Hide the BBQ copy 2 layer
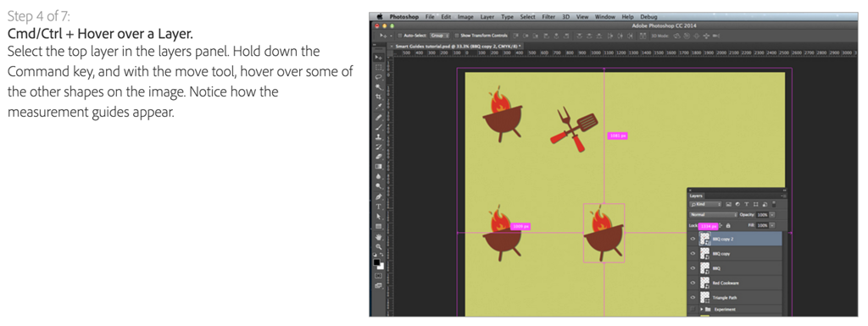 click(693, 239)
